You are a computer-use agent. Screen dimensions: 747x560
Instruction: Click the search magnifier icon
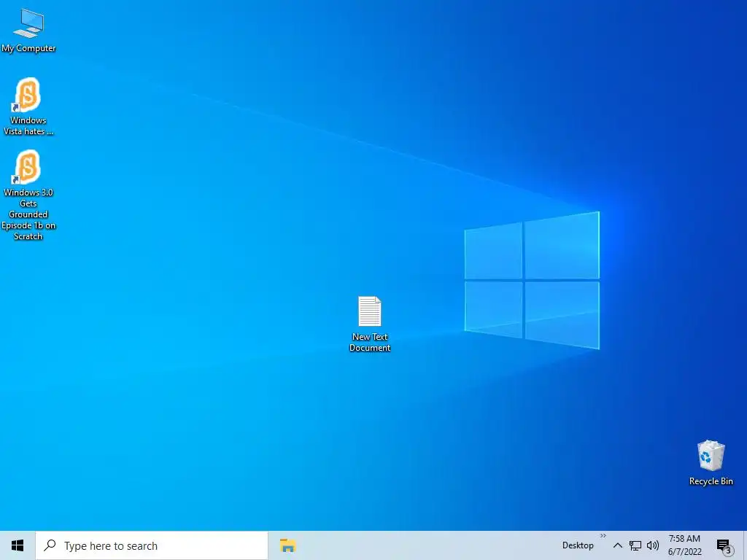(x=50, y=545)
